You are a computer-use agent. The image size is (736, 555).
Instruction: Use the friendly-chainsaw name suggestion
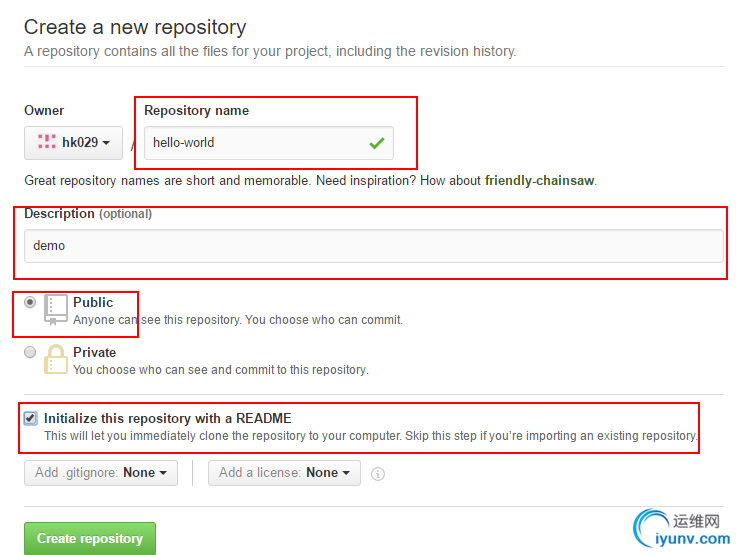click(x=539, y=181)
